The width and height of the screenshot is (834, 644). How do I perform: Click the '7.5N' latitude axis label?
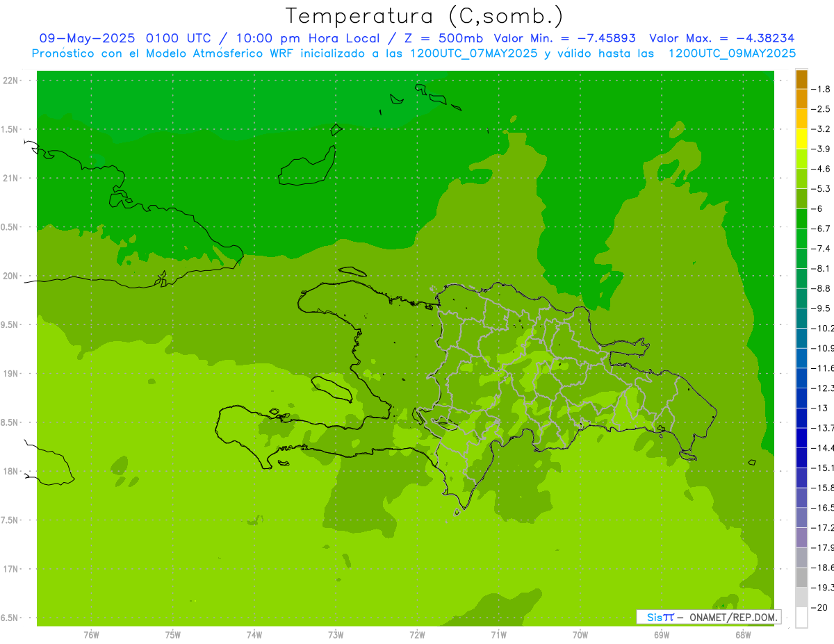click(x=9, y=520)
